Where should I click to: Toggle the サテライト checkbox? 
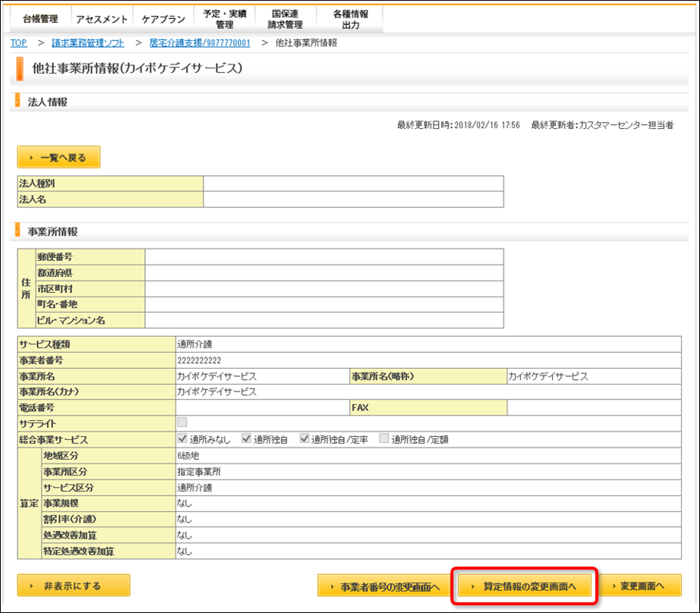[x=182, y=422]
